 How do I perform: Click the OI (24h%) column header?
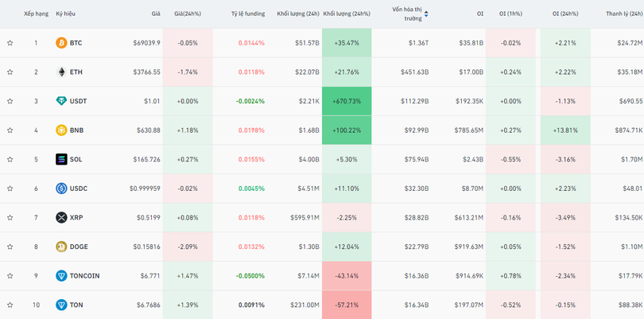(x=566, y=14)
